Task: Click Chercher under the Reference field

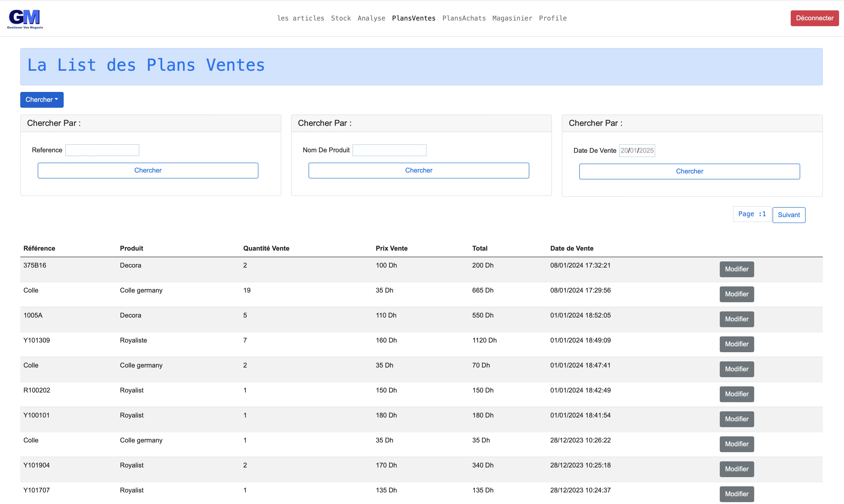Action: coord(148,170)
